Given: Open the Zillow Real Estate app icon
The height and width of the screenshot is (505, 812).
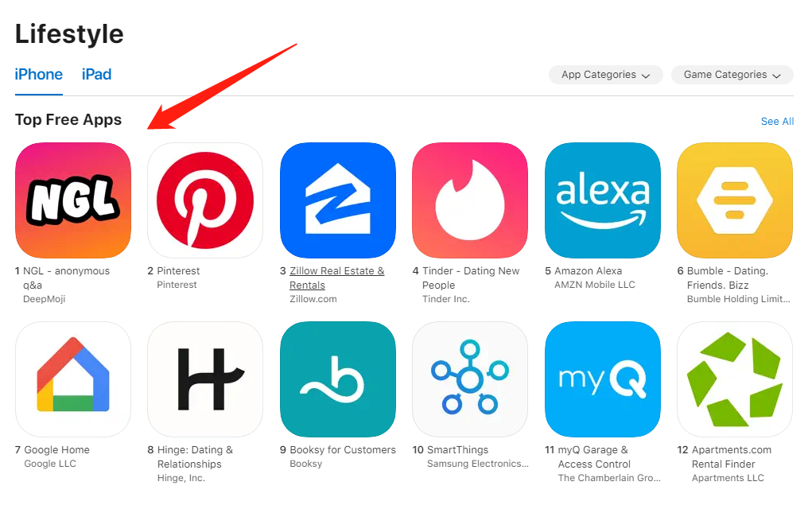Looking at the screenshot, I should (x=338, y=200).
